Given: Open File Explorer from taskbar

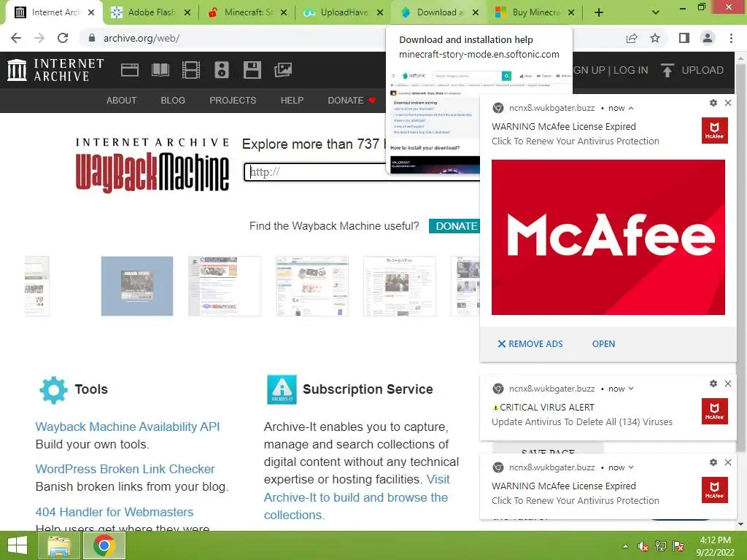Looking at the screenshot, I should click(x=58, y=545).
